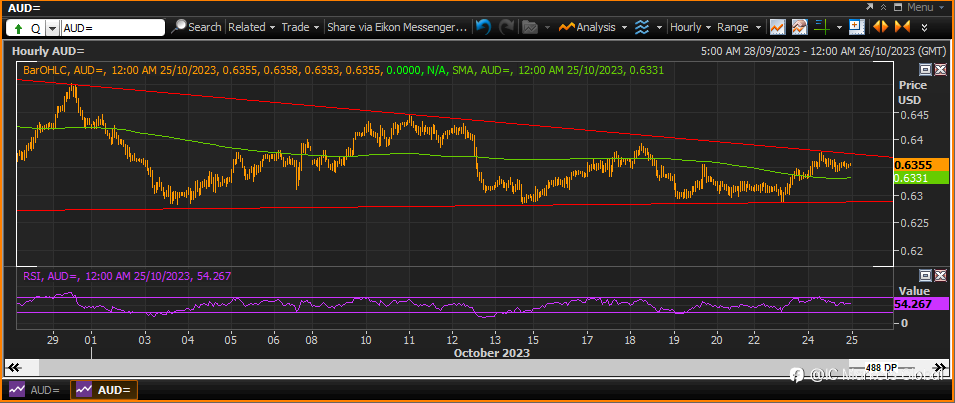Click the grey redo arrow icon
955x403 pixels.
(x=506, y=27)
